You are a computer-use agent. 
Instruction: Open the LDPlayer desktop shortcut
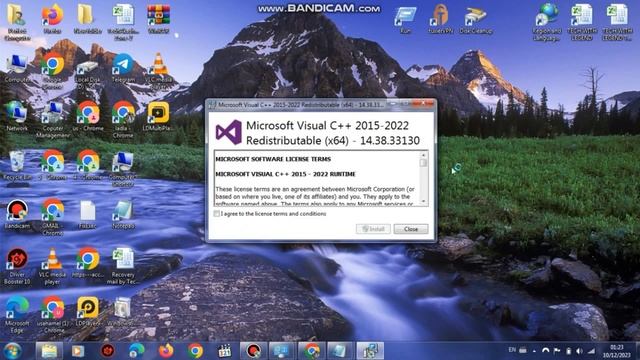[87, 311]
